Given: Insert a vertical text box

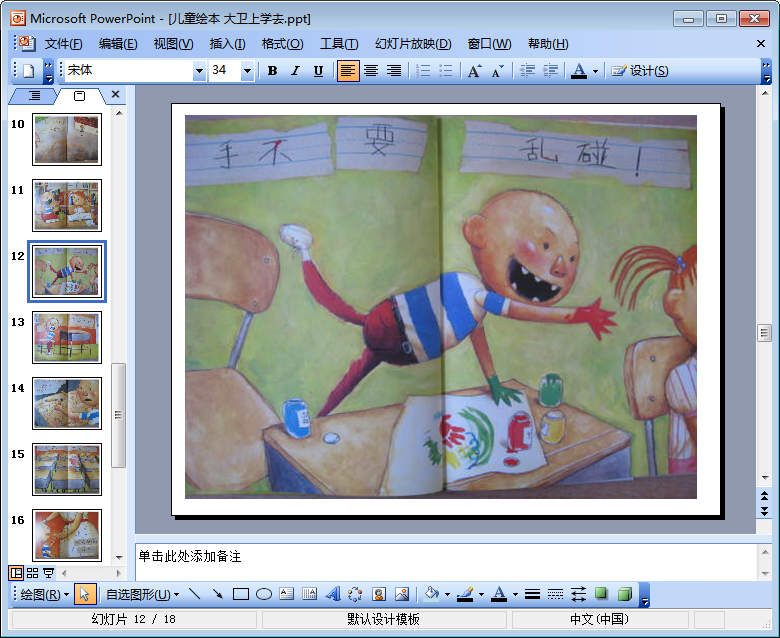Looking at the screenshot, I should pyautogui.click(x=309, y=594).
